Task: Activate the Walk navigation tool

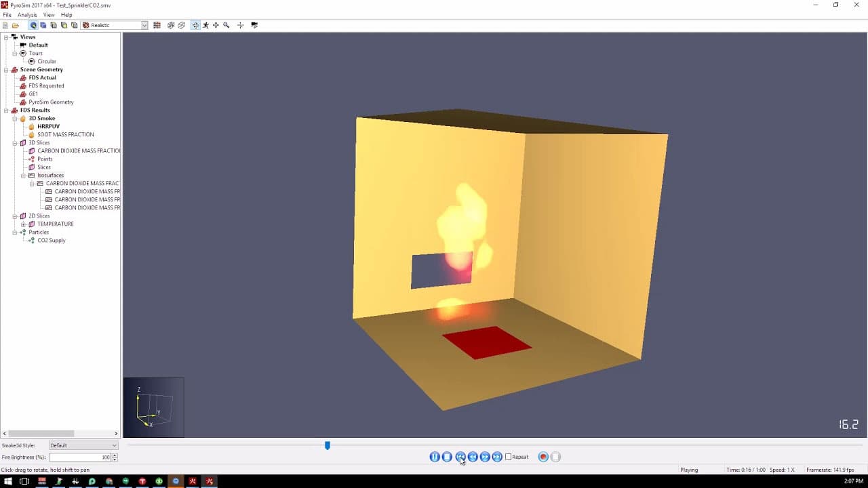Action: 205,25
